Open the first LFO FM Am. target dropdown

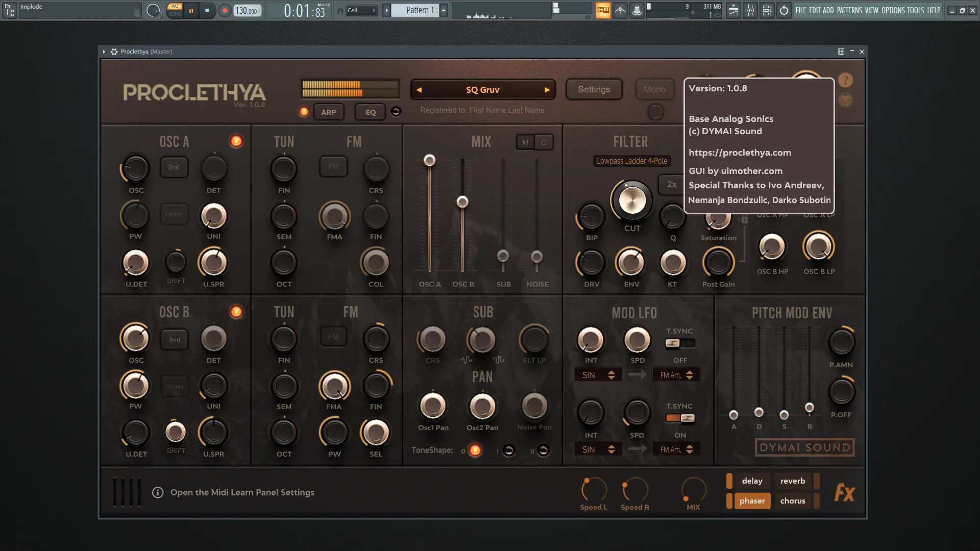pos(676,375)
